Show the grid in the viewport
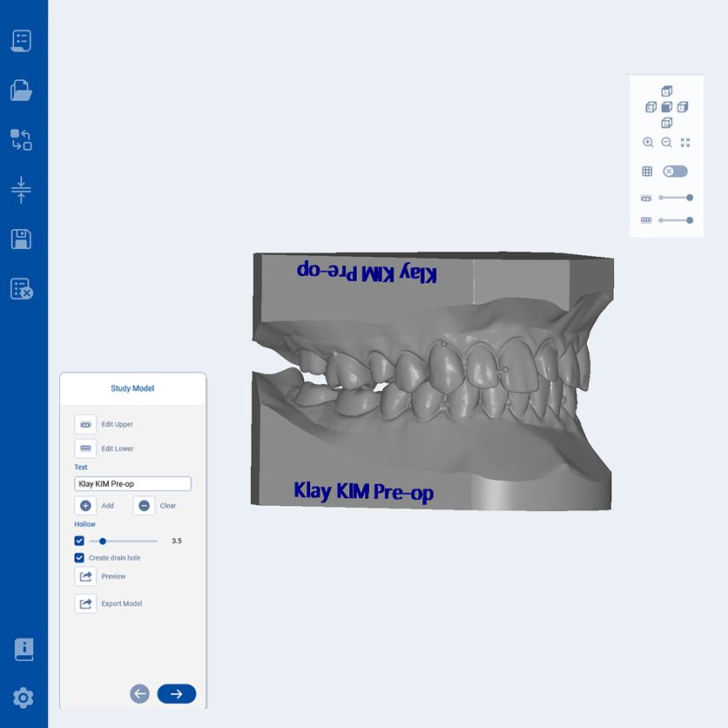The width and height of the screenshot is (728, 728). 648,171
